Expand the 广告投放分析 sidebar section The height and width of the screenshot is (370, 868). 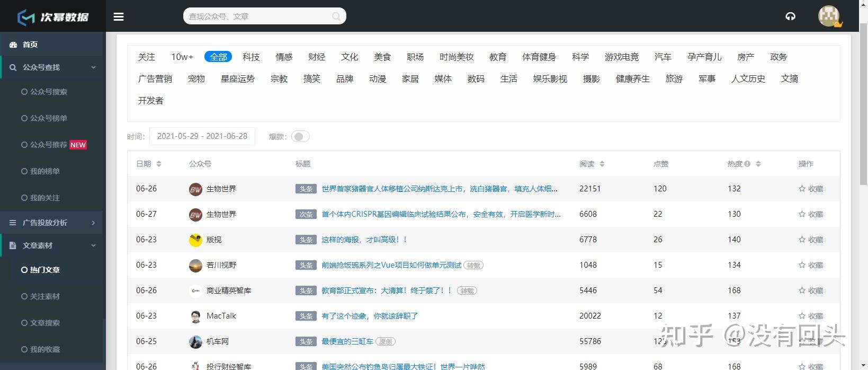pos(52,223)
